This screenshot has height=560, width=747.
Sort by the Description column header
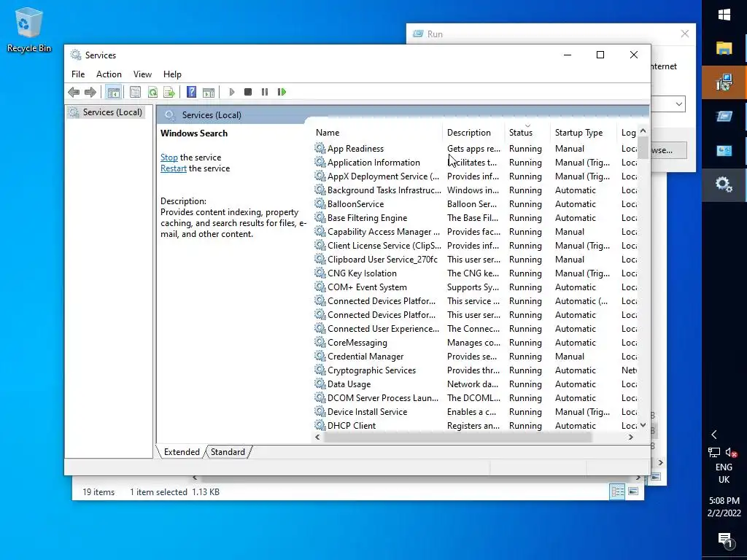474,133
